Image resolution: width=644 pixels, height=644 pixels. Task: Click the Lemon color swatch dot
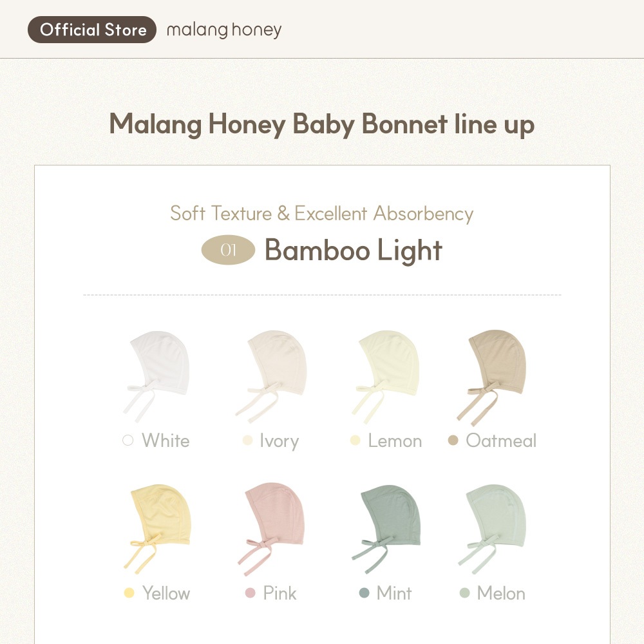pos(355,440)
